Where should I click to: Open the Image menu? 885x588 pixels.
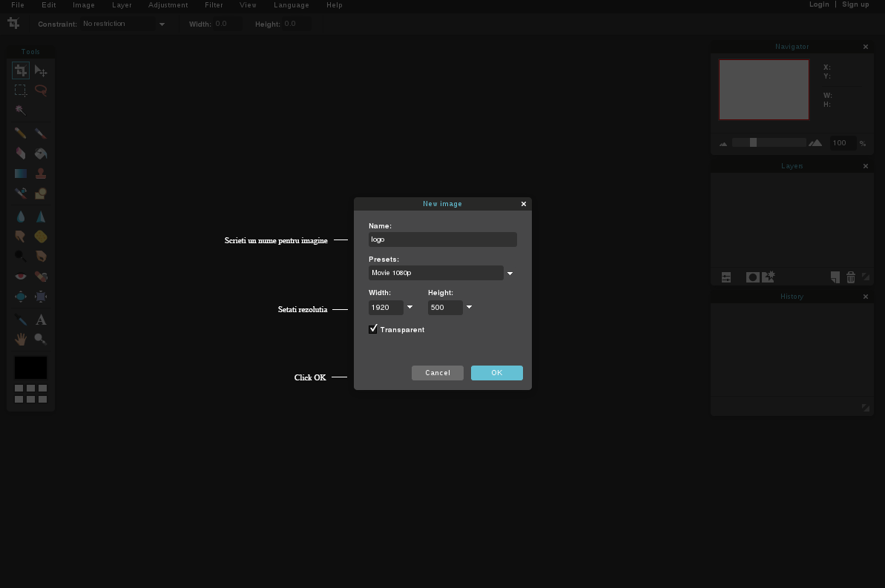pos(84,5)
